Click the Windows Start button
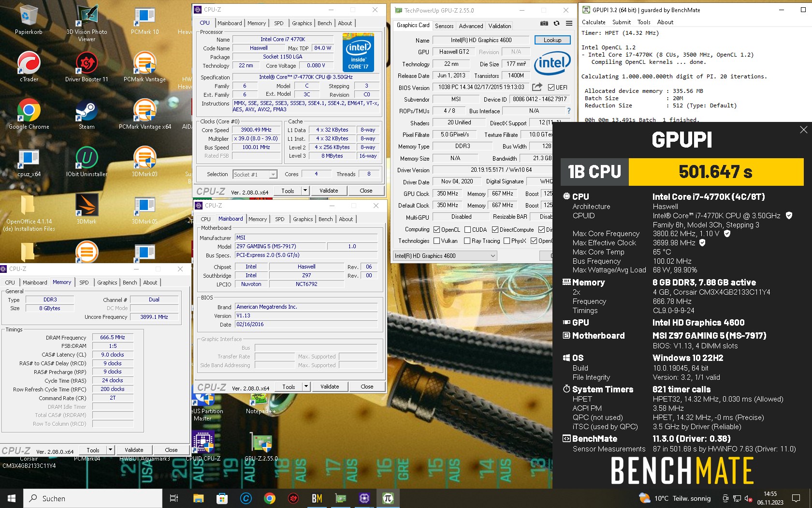Screen dimensions: 812x508 12,498
